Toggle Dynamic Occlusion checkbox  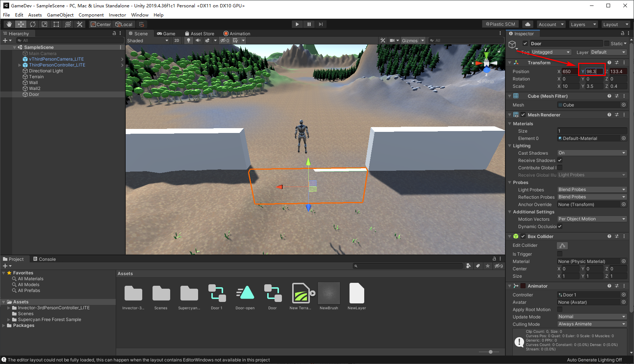point(560,227)
